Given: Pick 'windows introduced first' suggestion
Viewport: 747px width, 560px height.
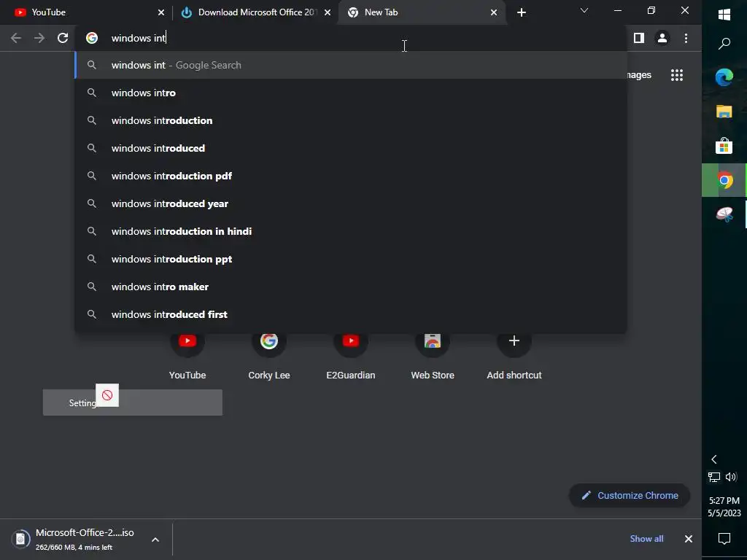Looking at the screenshot, I should click(x=351, y=314).
